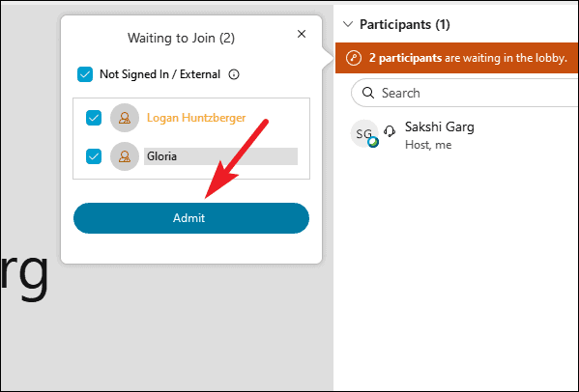Click the key icon in lobby banner
The height and width of the screenshot is (392, 579).
pos(354,58)
